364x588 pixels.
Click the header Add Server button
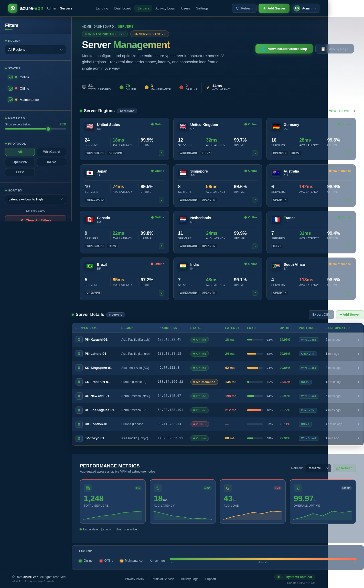click(x=274, y=8)
